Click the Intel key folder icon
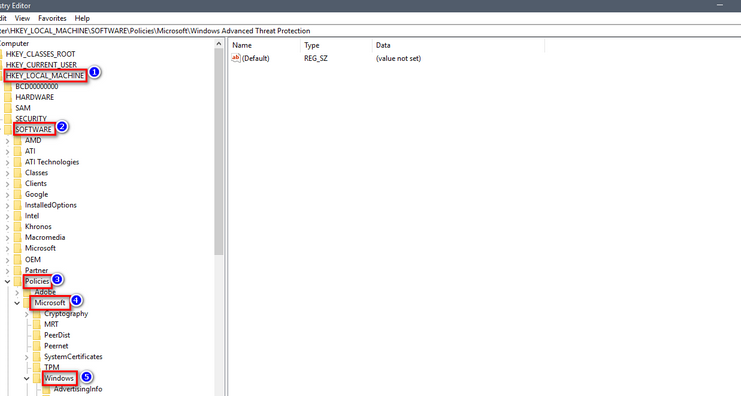The height and width of the screenshot is (400, 741). (x=17, y=216)
